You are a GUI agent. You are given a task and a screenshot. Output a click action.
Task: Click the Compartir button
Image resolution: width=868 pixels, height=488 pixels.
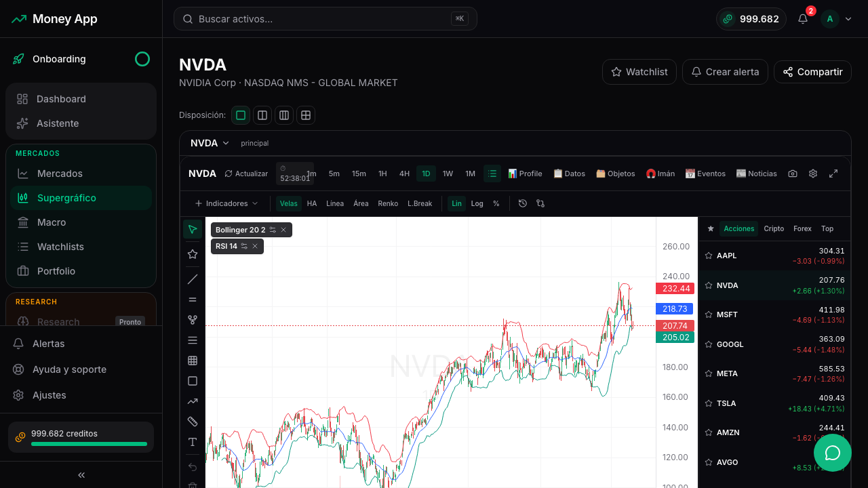tap(812, 72)
